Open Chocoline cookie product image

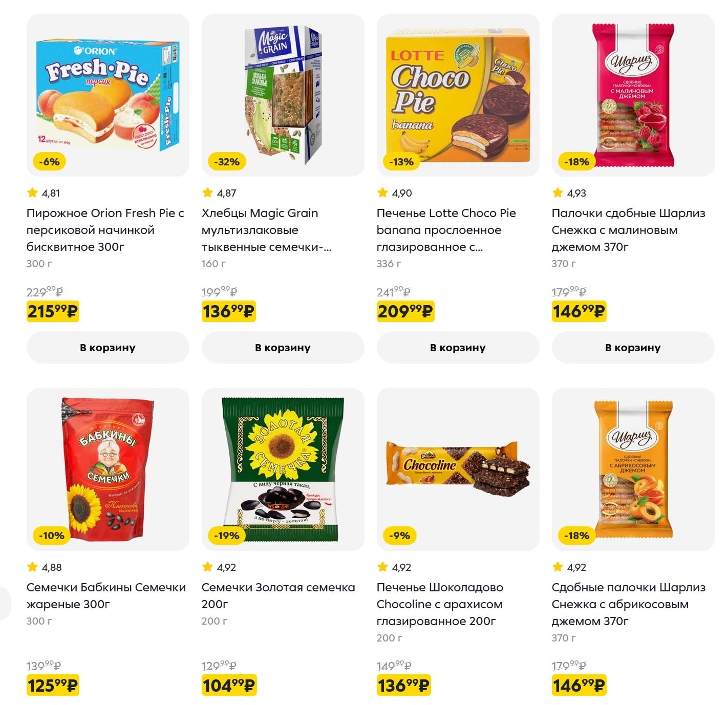point(458,468)
